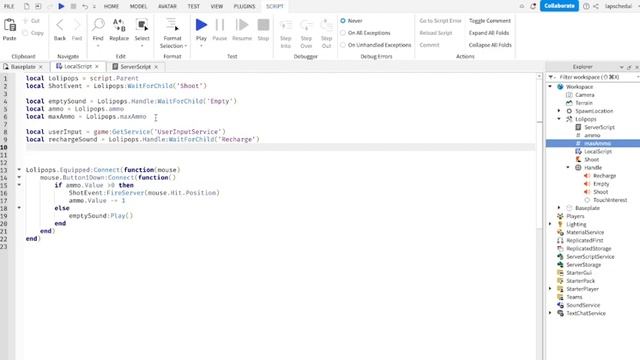Collapse code fold at line 13

tap(19, 169)
